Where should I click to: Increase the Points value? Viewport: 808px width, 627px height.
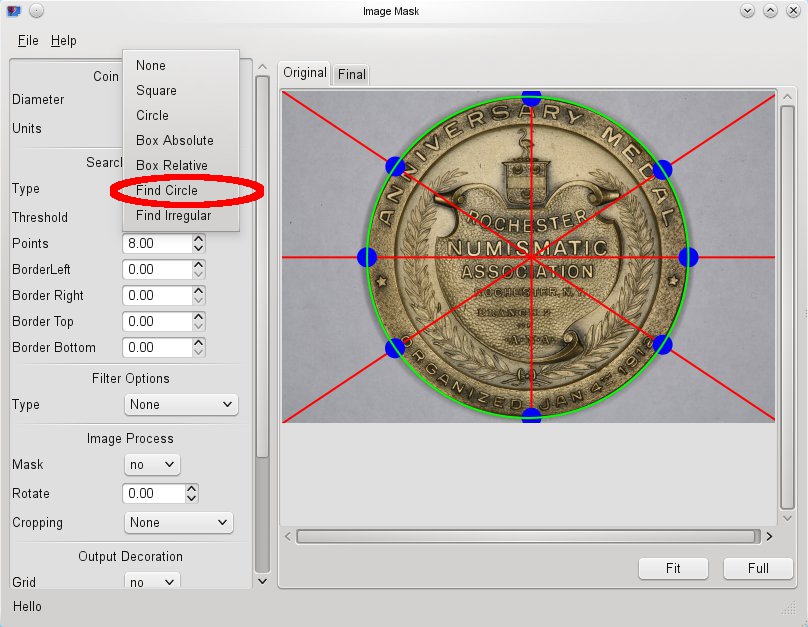[x=198, y=239]
